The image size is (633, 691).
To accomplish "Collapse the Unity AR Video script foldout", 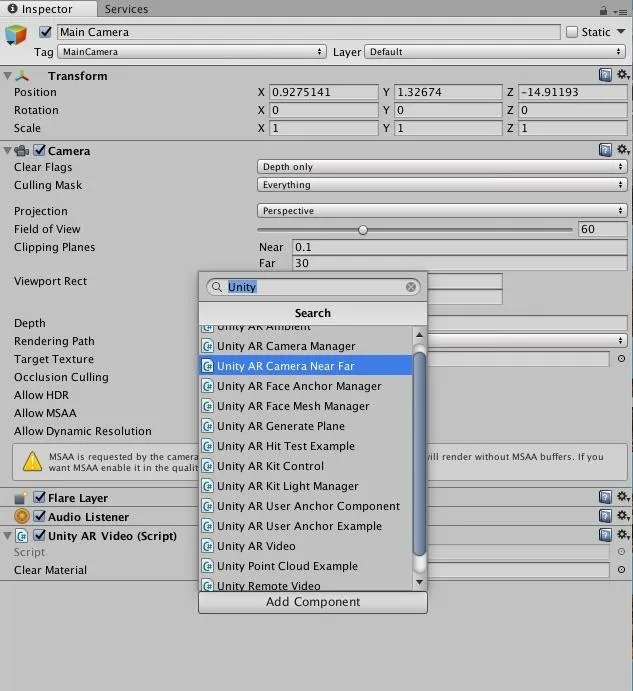I will (7, 536).
